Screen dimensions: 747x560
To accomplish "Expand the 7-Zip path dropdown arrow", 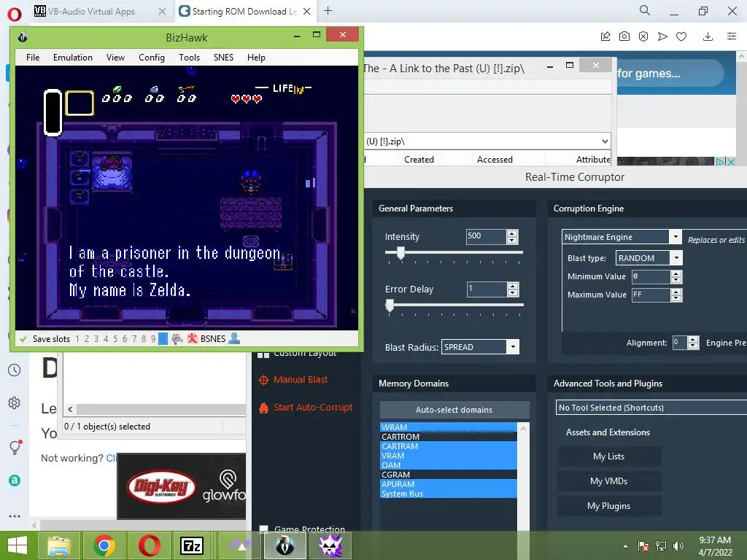I will coord(605,141).
